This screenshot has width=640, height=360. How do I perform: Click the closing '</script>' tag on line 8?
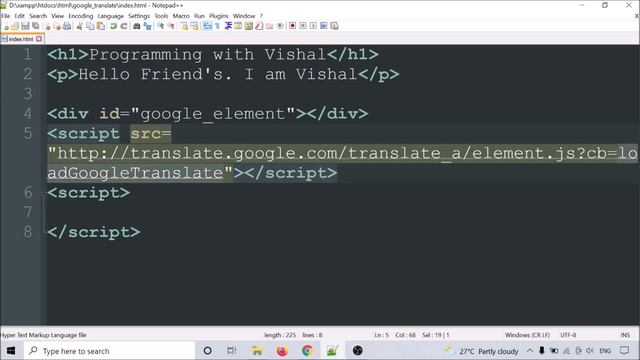click(x=94, y=232)
